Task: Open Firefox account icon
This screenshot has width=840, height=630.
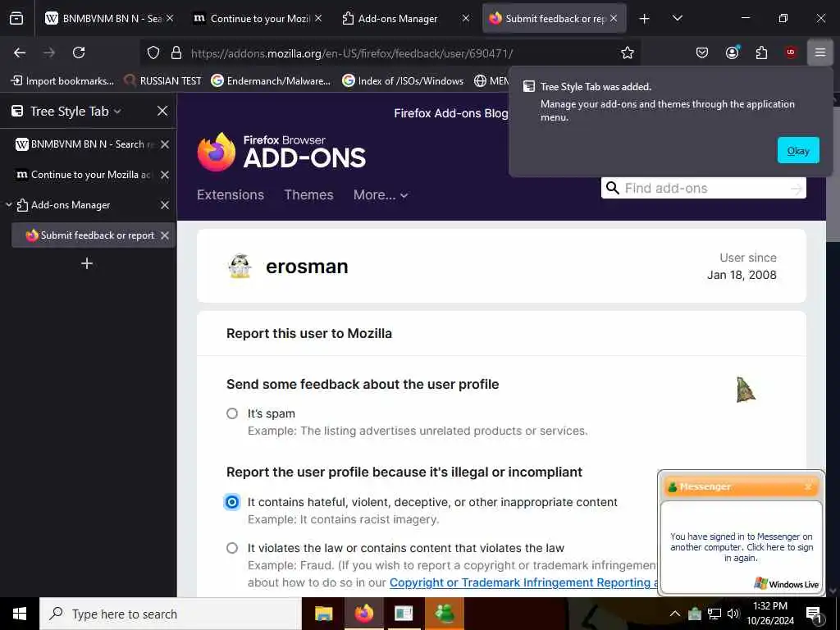Action: tap(732, 52)
